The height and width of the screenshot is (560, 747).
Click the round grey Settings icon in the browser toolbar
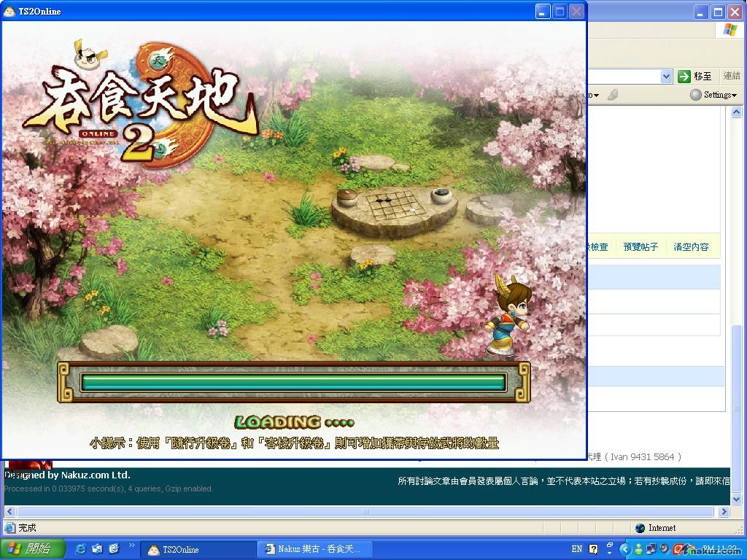click(695, 95)
